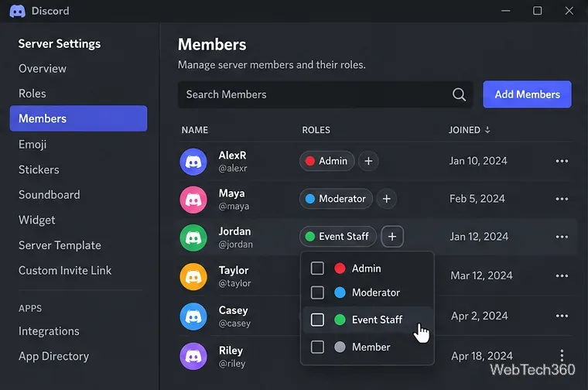The image size is (588, 390).
Task: Sort by the Joined arrow icon
Action: click(x=487, y=130)
